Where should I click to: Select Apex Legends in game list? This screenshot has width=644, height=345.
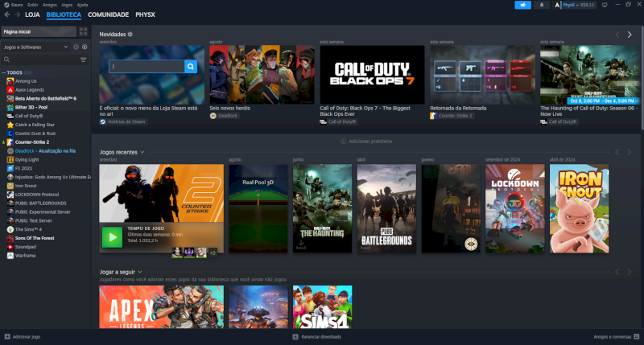[x=30, y=90]
